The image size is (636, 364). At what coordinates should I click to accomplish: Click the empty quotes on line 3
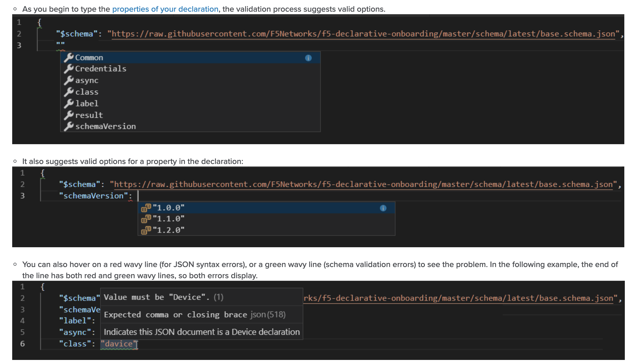tap(60, 44)
